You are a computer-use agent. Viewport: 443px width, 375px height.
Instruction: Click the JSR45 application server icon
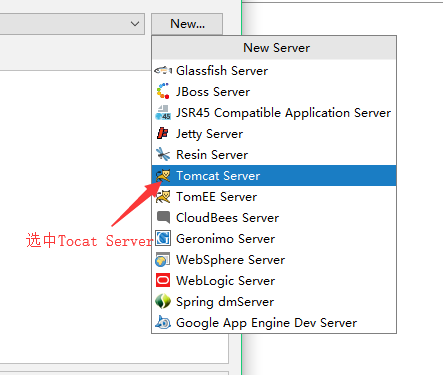163,112
